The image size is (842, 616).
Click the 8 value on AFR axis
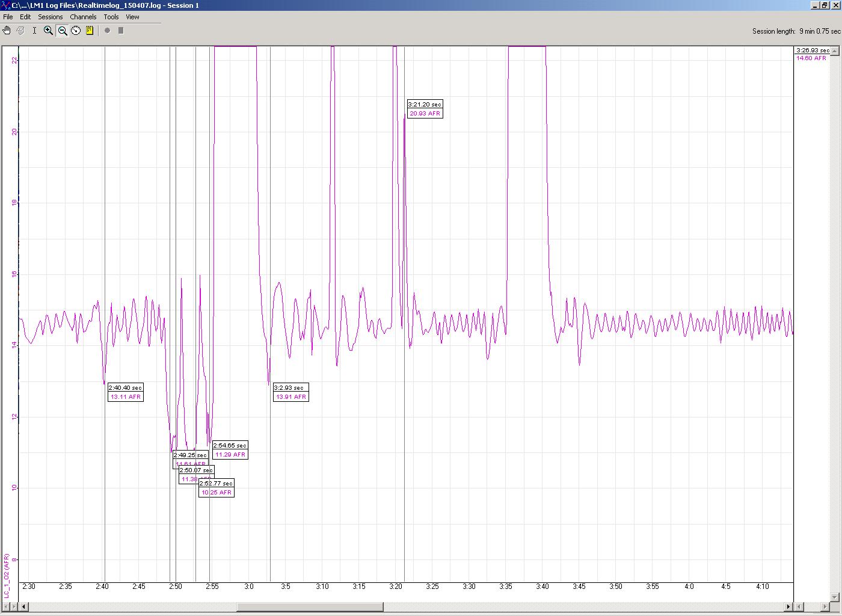point(14,560)
